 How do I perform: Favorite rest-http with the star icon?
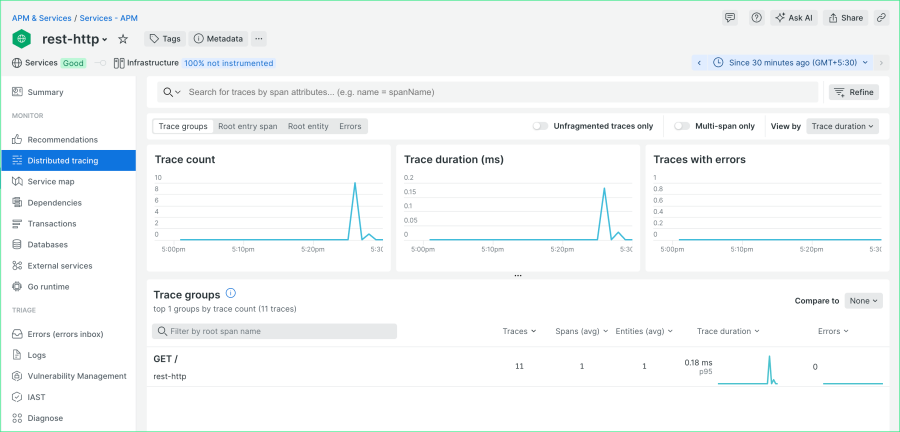(x=123, y=39)
